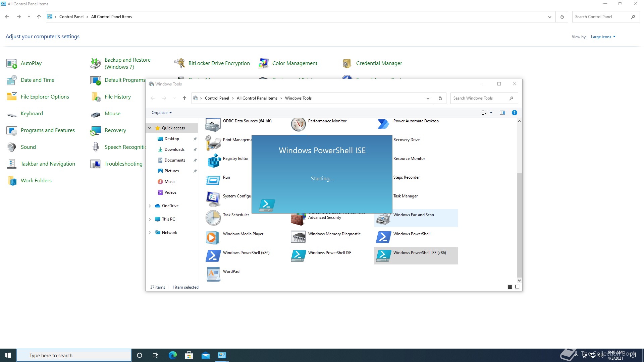The image size is (644, 362).
Task: Open change view options arrow in Windows Tools
Action: [491, 113]
